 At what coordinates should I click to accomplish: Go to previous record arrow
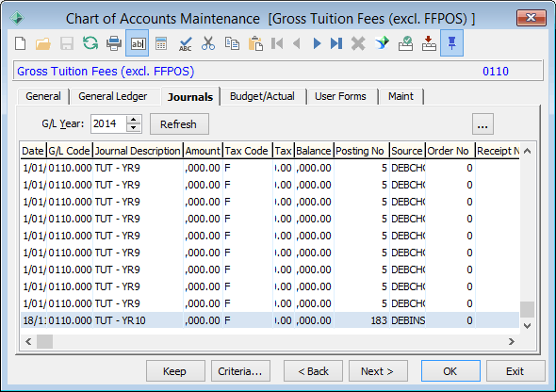pos(297,43)
